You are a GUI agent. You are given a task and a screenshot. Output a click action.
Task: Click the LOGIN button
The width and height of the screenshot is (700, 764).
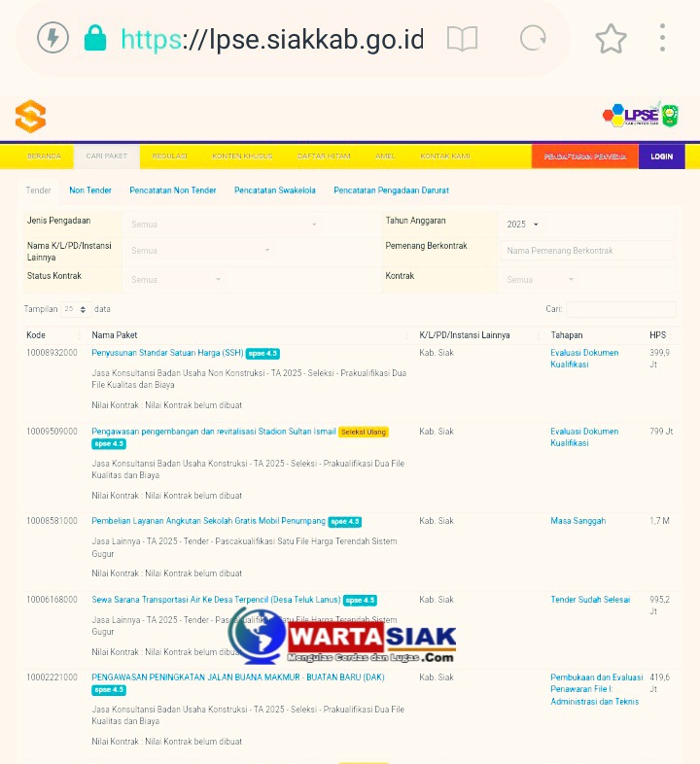[661, 156]
